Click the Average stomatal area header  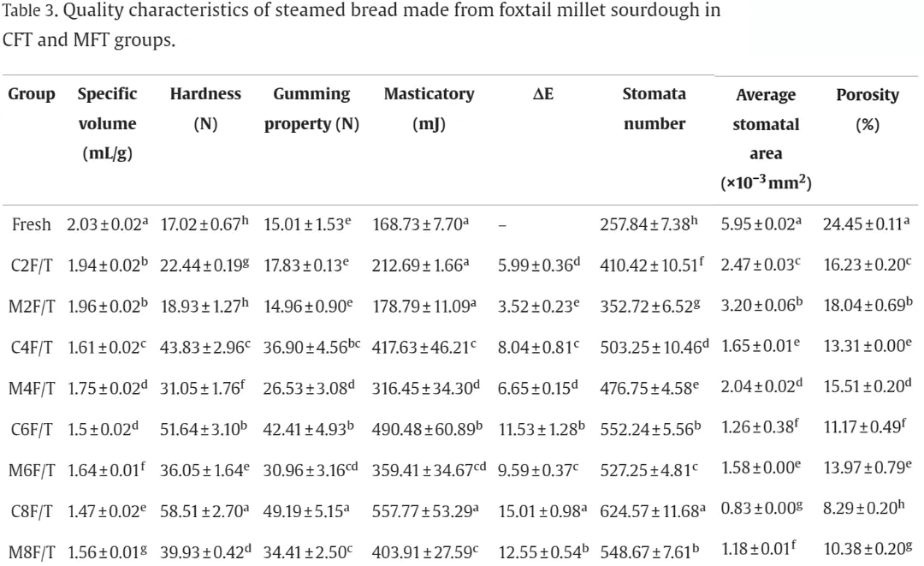[766, 139]
